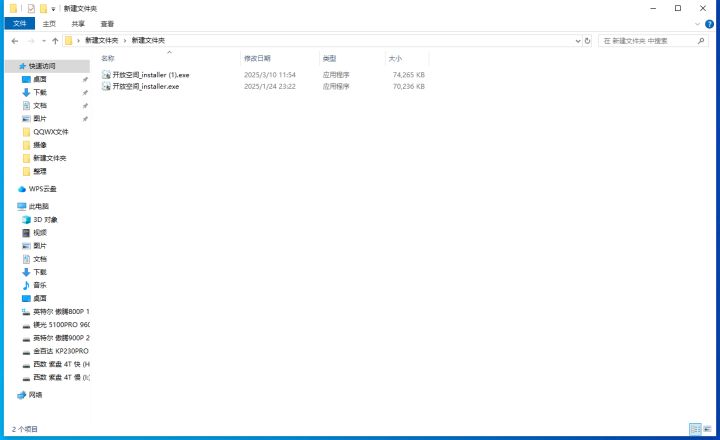Go forward with the right arrow

coord(31,41)
